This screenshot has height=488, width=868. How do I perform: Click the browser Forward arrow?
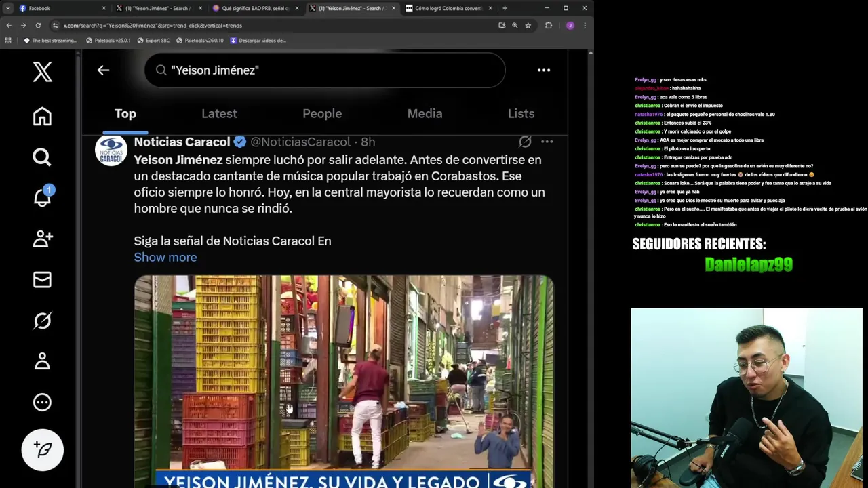23,25
